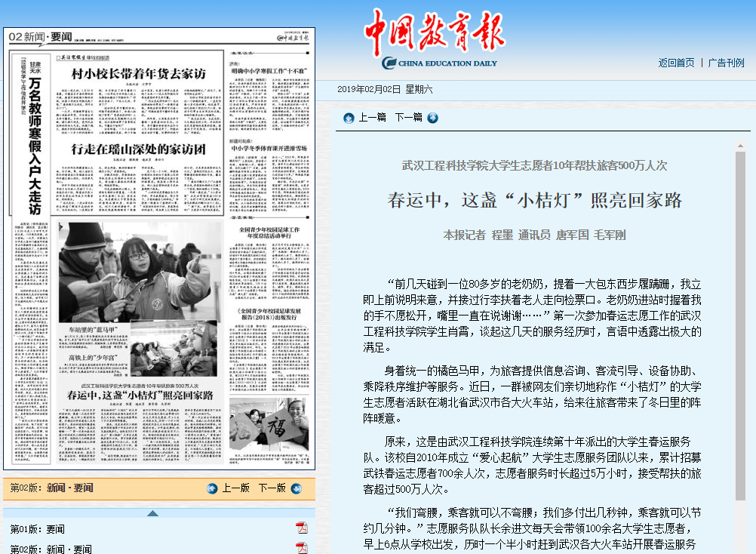Open article 中小学冬季体育课开进滑雪场

[269, 149]
